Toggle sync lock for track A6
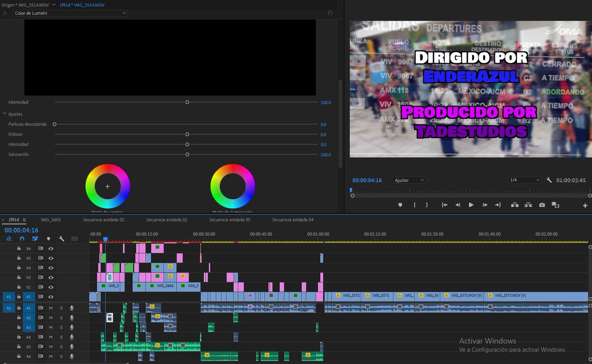592x364 pixels. [41, 356]
